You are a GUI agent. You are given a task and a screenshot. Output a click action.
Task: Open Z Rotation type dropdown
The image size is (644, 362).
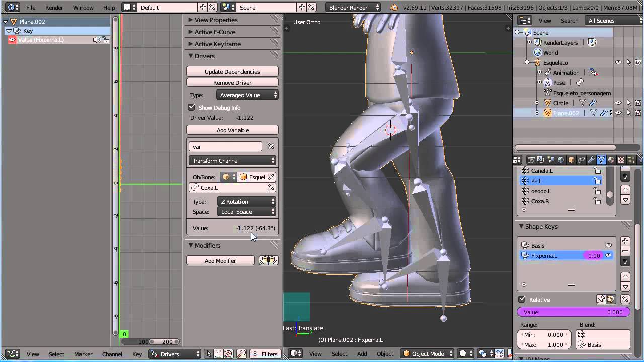pos(247,201)
